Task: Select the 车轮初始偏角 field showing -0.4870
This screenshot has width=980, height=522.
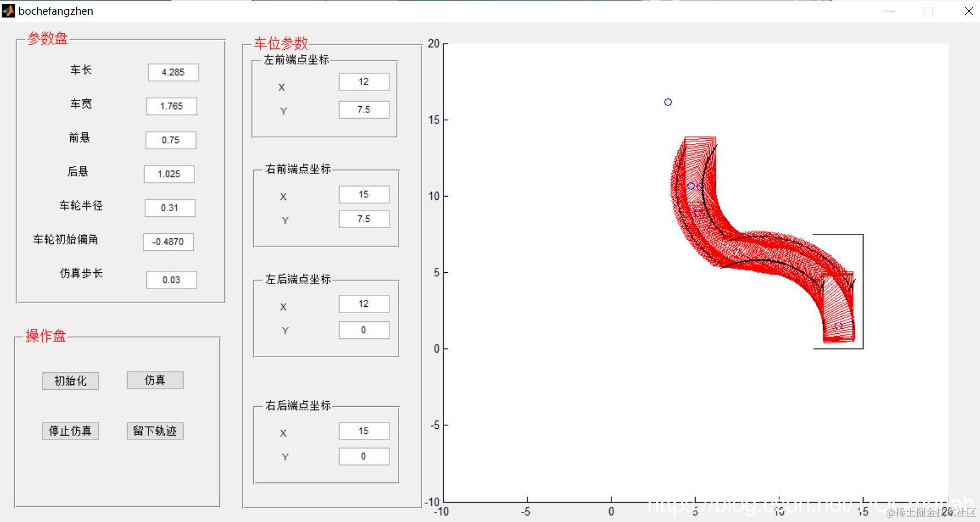Action: (x=168, y=242)
